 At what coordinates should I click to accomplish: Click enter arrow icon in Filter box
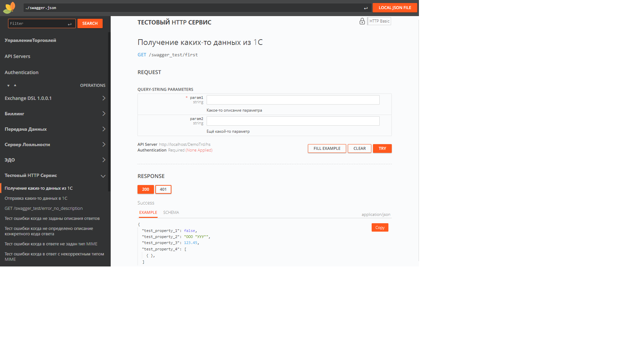(70, 24)
